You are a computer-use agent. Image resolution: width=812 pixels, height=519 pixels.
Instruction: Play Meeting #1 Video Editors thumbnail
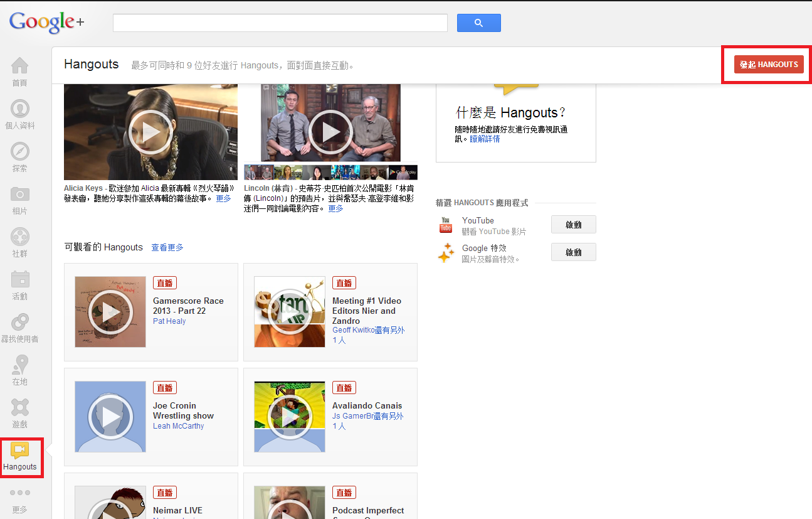(290, 312)
